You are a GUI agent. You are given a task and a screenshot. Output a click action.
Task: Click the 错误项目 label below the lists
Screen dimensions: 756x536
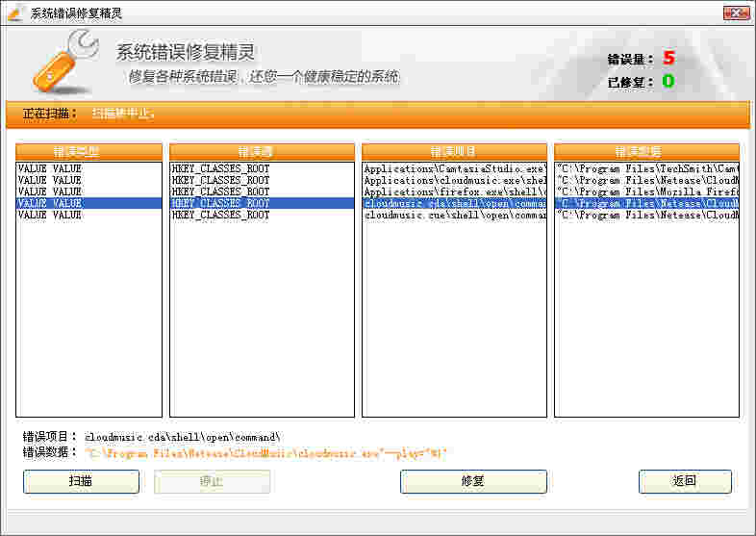pos(49,437)
